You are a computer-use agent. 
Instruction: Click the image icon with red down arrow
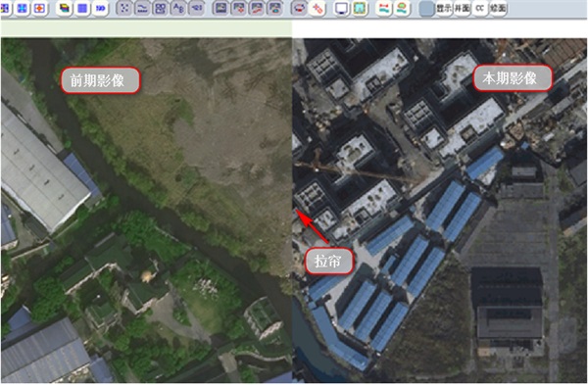click(x=238, y=8)
